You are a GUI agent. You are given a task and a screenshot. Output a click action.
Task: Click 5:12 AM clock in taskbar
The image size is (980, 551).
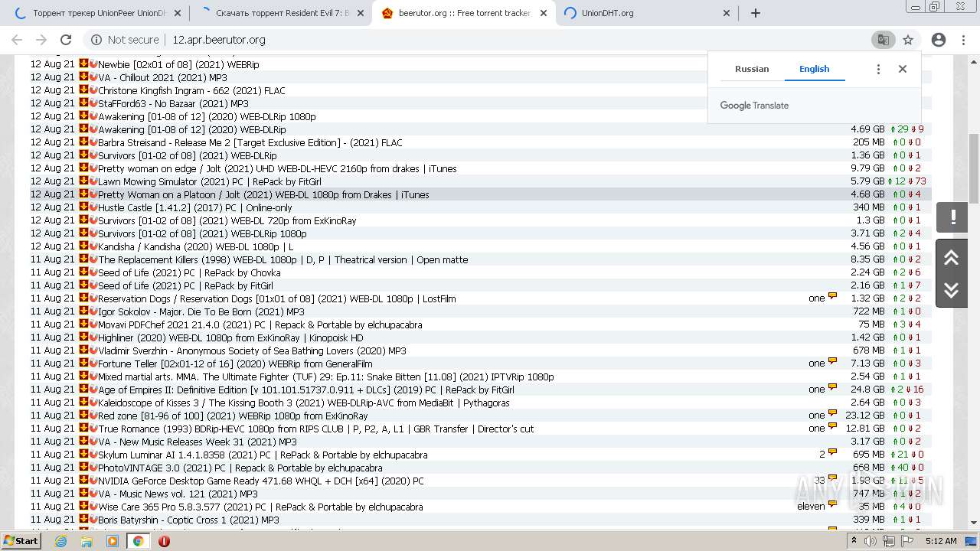940,541
